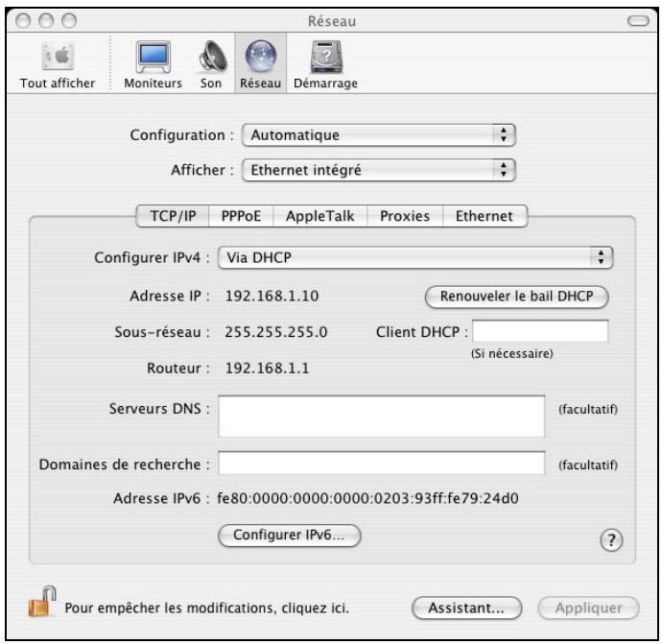This screenshot has height=644, width=662.
Task: Click the IPv6 address fe80:0000:0000:0000:0203:93ff:fe79:24d0
Action: pyautogui.click(x=367, y=499)
